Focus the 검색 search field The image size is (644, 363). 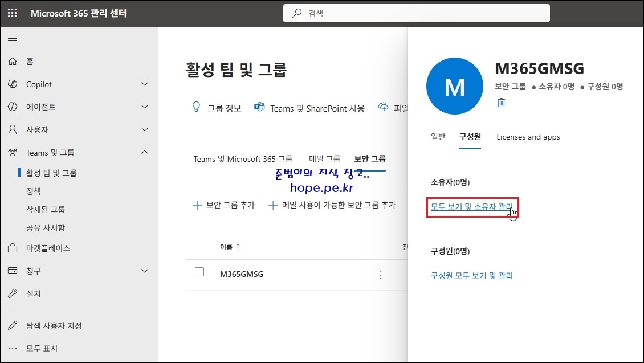tap(417, 13)
